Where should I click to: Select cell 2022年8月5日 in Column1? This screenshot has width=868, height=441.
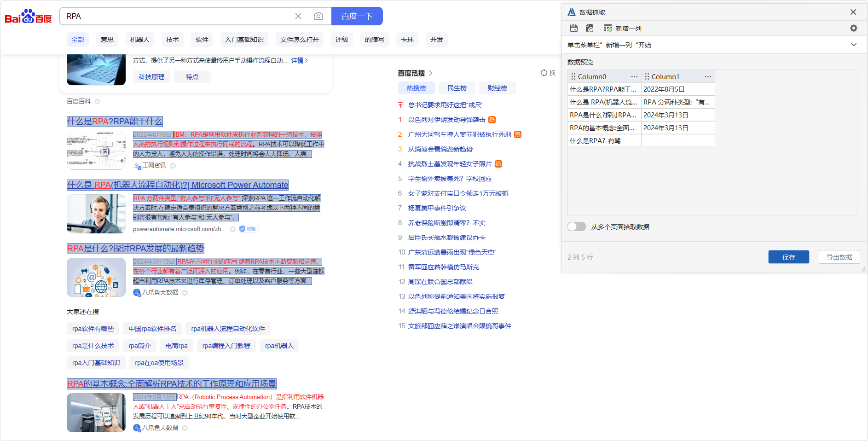(678, 89)
